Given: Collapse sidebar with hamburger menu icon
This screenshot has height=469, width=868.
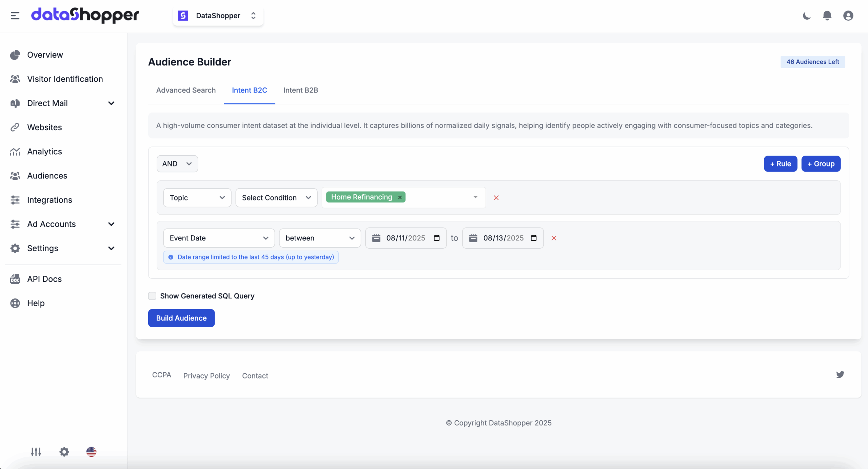Looking at the screenshot, I should point(15,16).
